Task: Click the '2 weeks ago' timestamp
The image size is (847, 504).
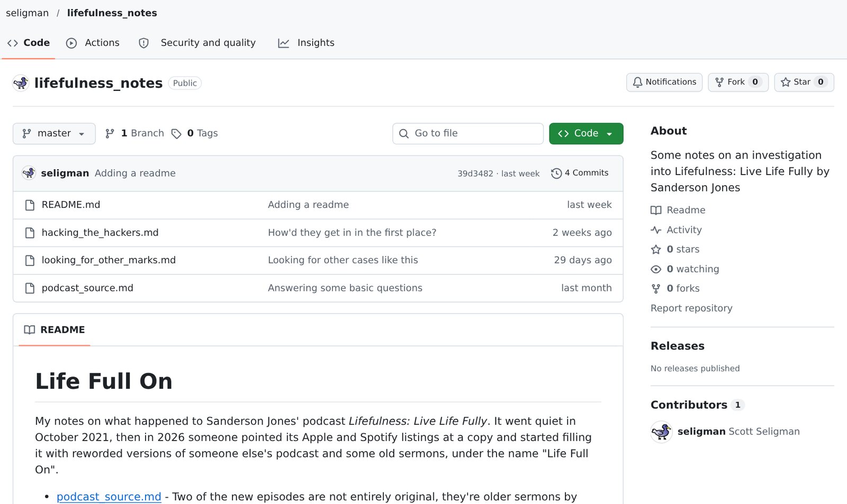Action: point(582,233)
